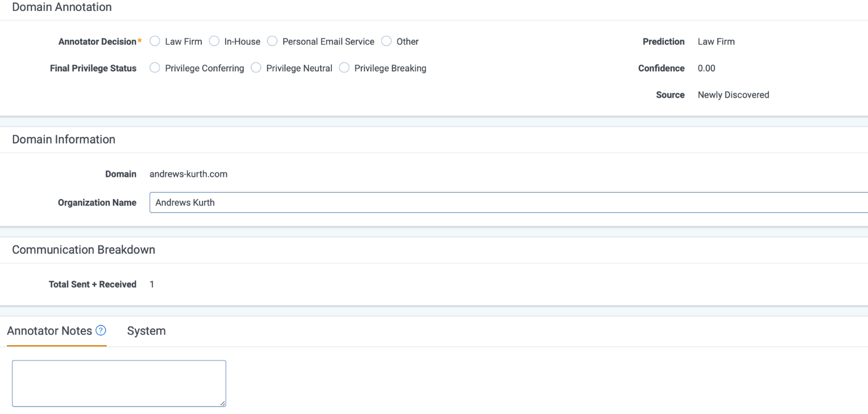The width and height of the screenshot is (868, 414).
Task: Pick Personal Email Service option
Action: (272, 42)
